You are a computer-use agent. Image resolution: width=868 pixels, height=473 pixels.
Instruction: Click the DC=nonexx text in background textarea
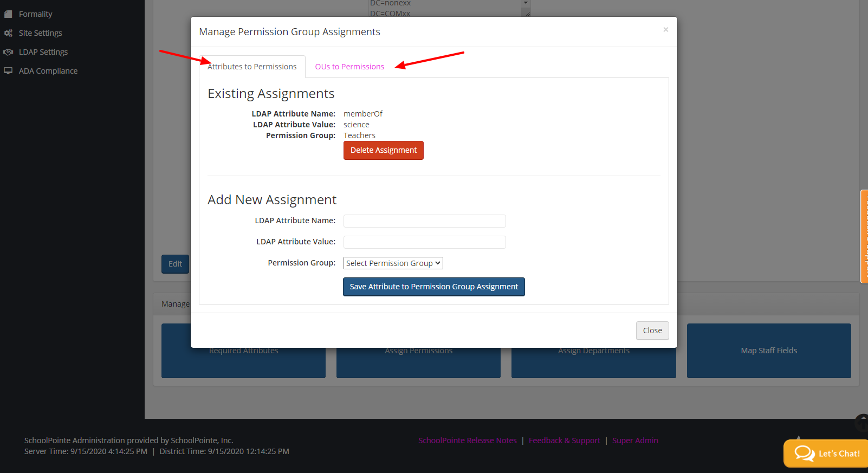390,3
